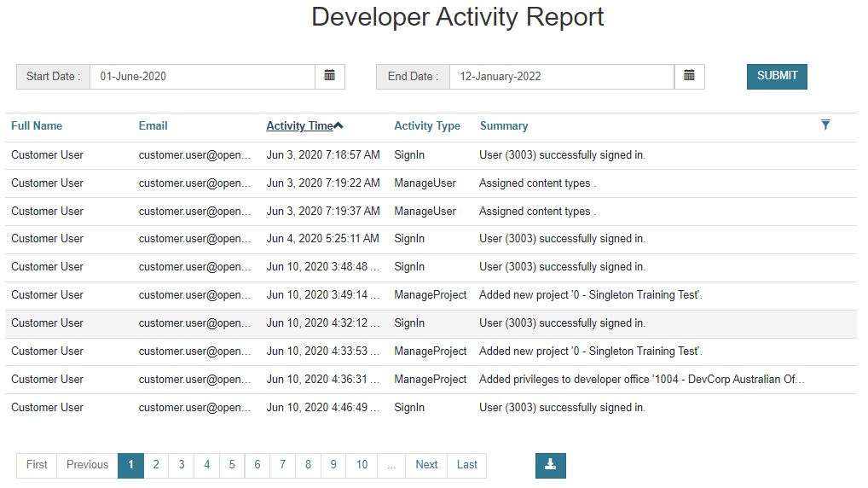Jump to page 10 in pagination

click(x=362, y=465)
